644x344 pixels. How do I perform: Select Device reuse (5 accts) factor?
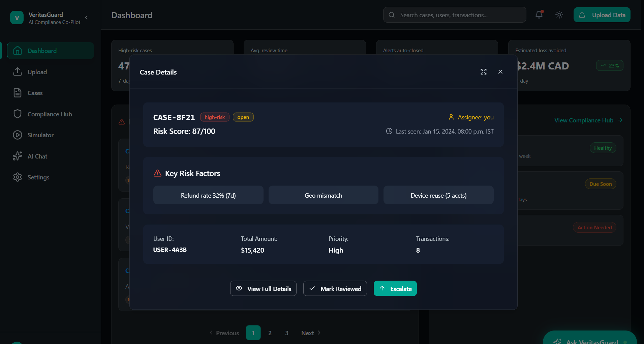(x=438, y=195)
